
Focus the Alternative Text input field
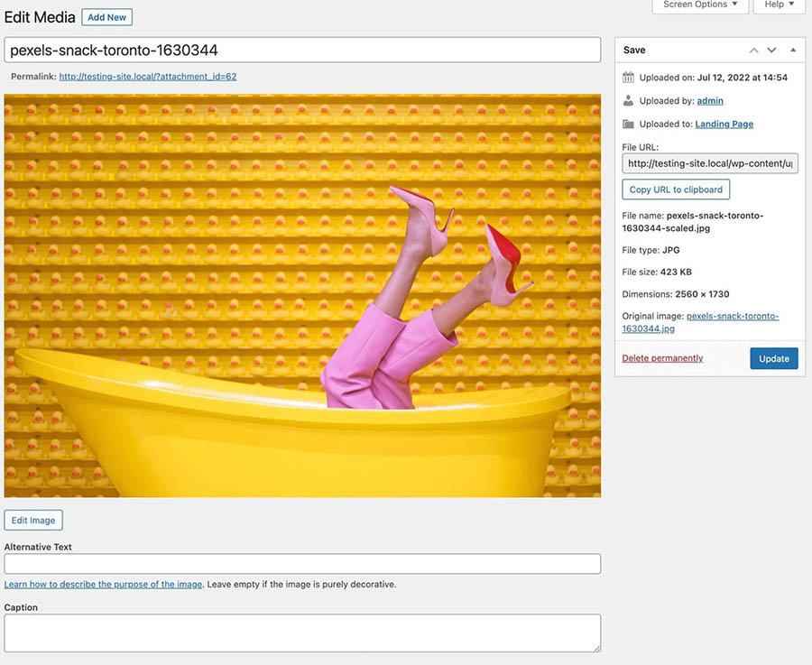302,564
